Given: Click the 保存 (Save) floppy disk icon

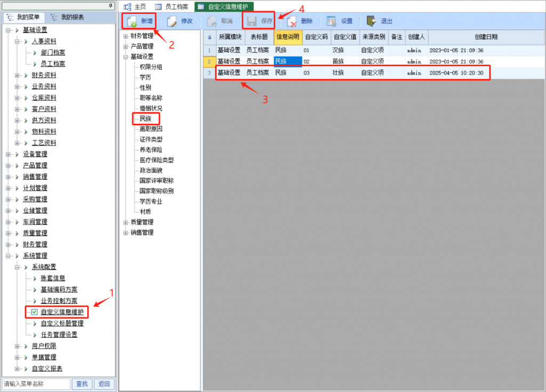Looking at the screenshot, I should point(252,21).
